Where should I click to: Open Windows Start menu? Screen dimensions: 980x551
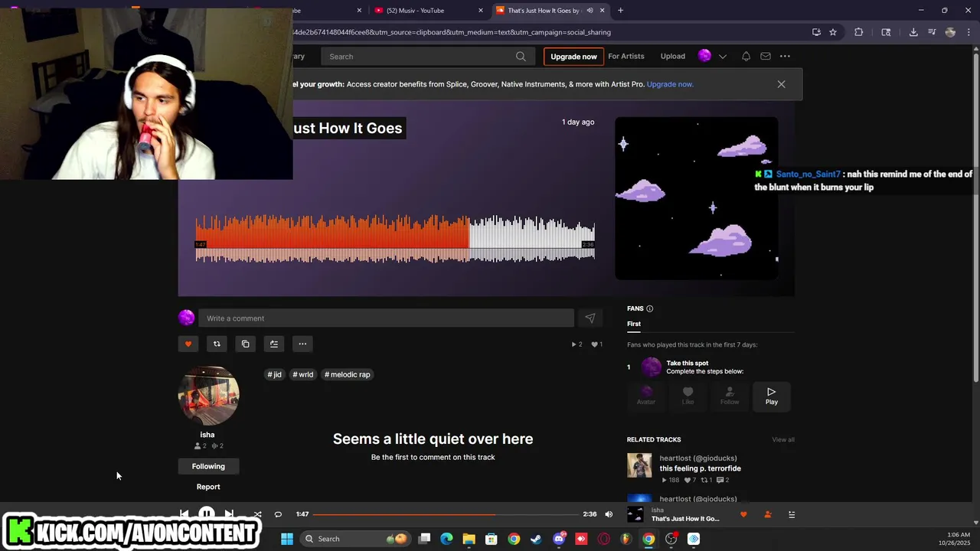pos(287,539)
